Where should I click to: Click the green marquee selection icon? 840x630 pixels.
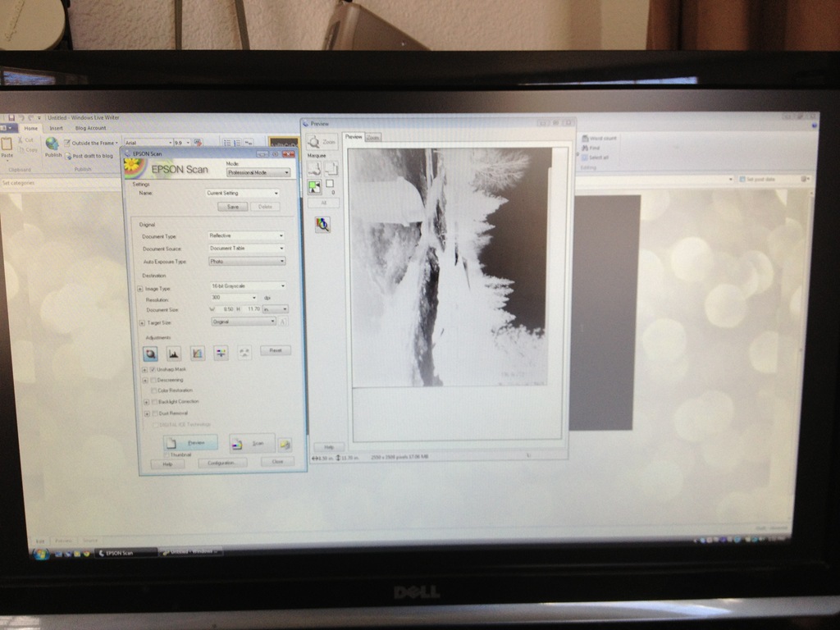point(314,186)
